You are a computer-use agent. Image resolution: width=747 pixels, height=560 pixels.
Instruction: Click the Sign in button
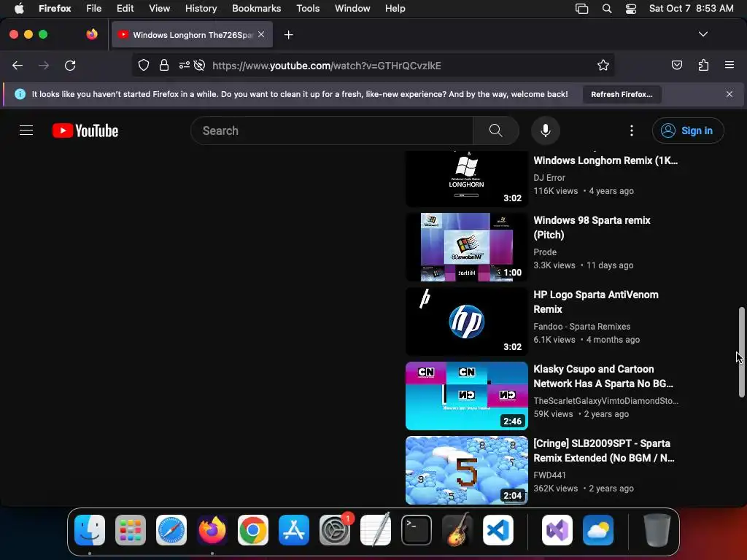(688, 131)
